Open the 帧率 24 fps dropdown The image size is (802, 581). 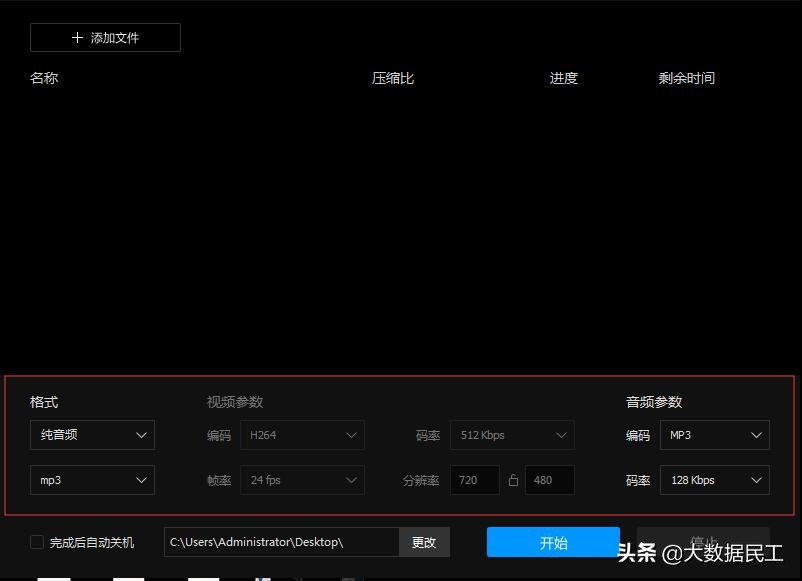coord(302,480)
